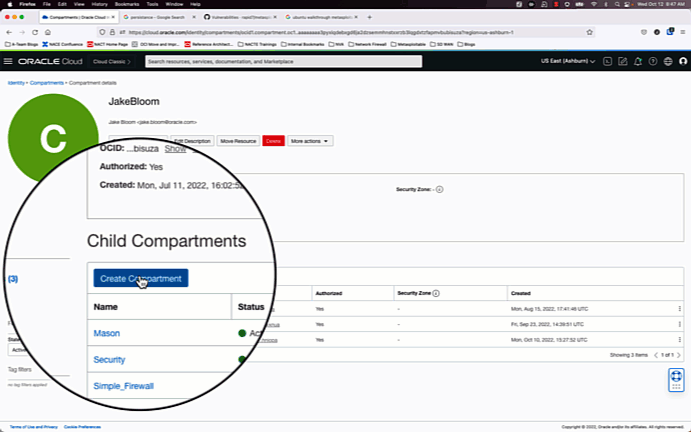Open Cookie Preferences link
The height and width of the screenshot is (432, 691).
coord(82,427)
